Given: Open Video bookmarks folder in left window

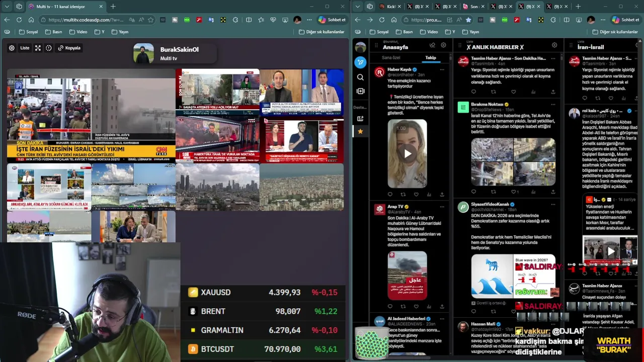Looking at the screenshot, I should pyautogui.click(x=78, y=32).
